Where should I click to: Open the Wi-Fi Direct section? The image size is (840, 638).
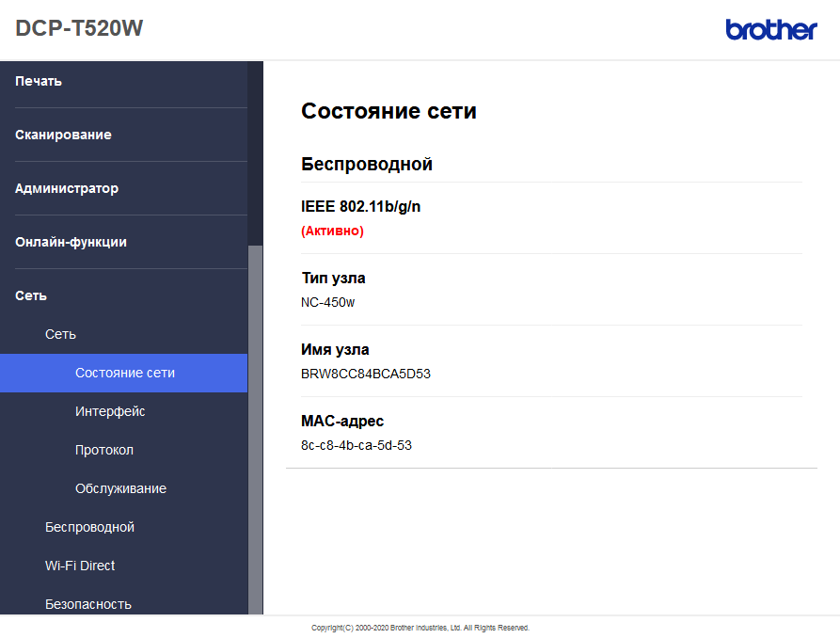pyautogui.click(x=80, y=566)
